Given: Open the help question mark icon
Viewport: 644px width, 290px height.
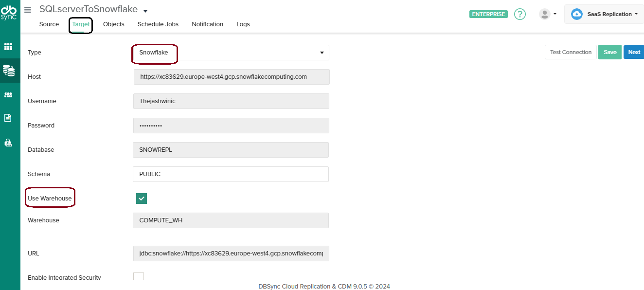Looking at the screenshot, I should [520, 14].
